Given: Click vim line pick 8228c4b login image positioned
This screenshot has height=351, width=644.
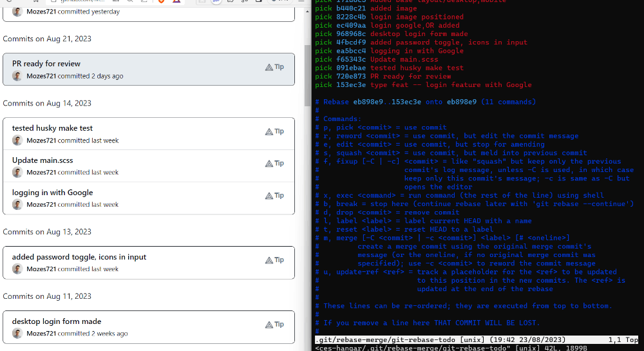Looking at the screenshot, I should (390, 17).
